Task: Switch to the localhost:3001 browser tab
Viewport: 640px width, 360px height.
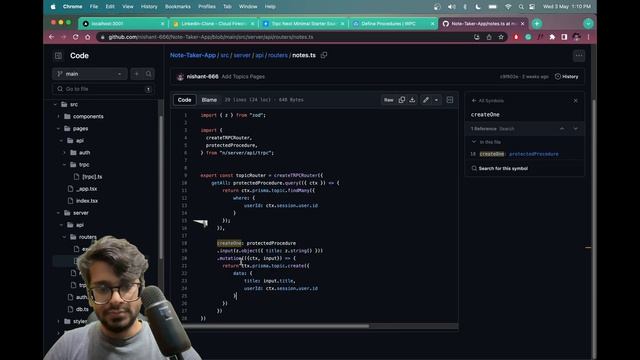Action: (122, 24)
